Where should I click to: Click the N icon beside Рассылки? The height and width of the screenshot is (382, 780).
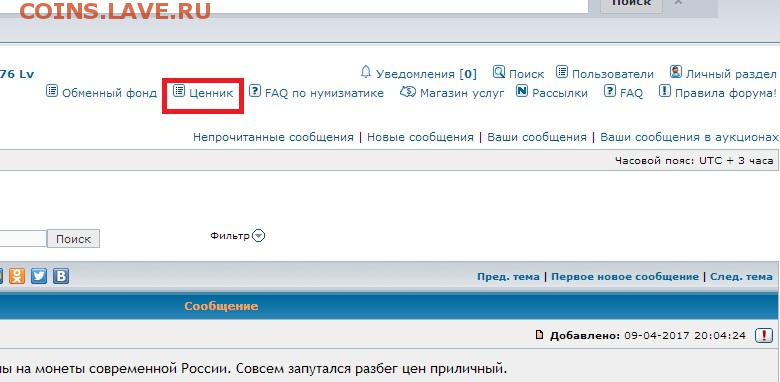(522, 91)
